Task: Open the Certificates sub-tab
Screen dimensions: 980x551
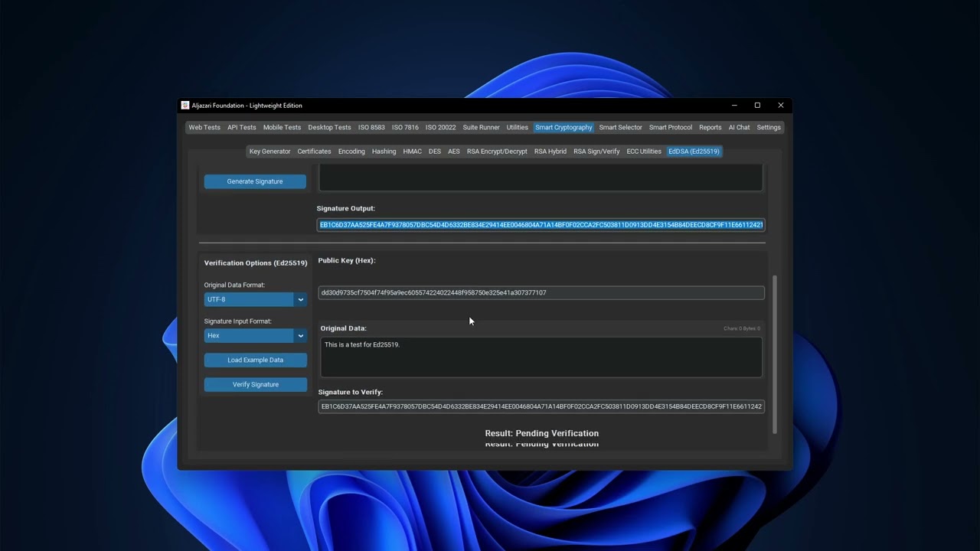Action: (x=314, y=152)
